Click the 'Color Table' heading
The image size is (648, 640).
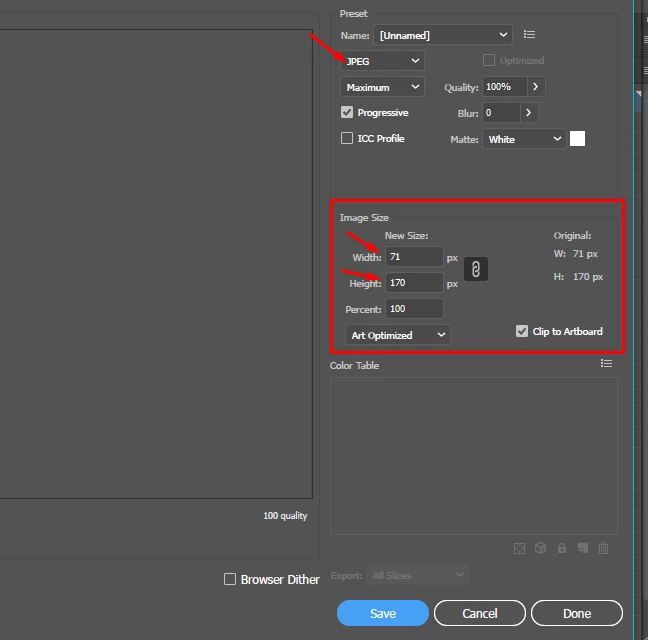[x=354, y=365]
